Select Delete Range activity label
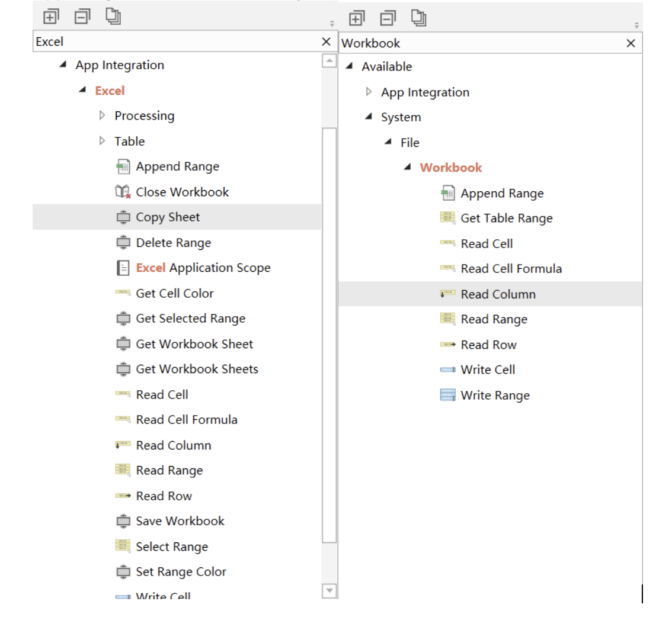672x617 pixels. click(x=173, y=243)
